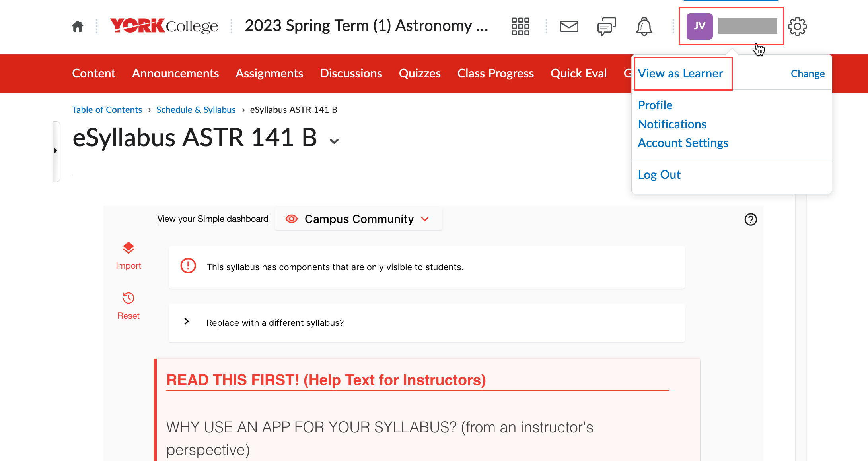Viewport: 868px width, 461px height.
Task: Expand the collapsed side panel arrow
Action: point(56,151)
